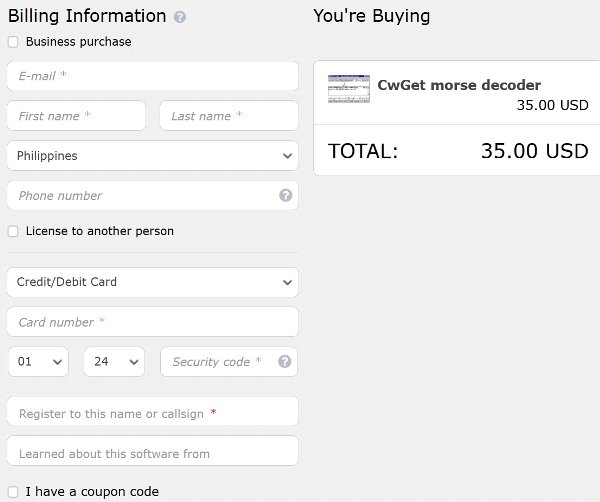Click the Phone number help question-mark icon
This screenshot has height=502, width=600.
coord(285,196)
